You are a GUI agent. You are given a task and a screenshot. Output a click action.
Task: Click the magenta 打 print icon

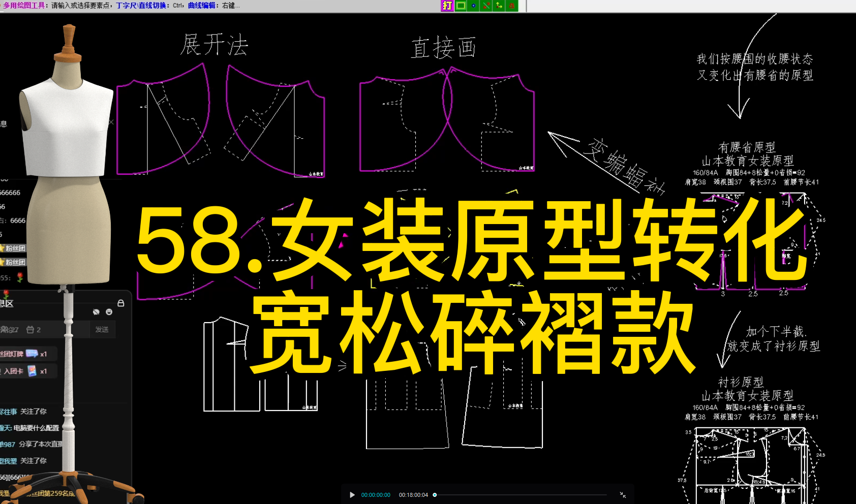tap(447, 6)
